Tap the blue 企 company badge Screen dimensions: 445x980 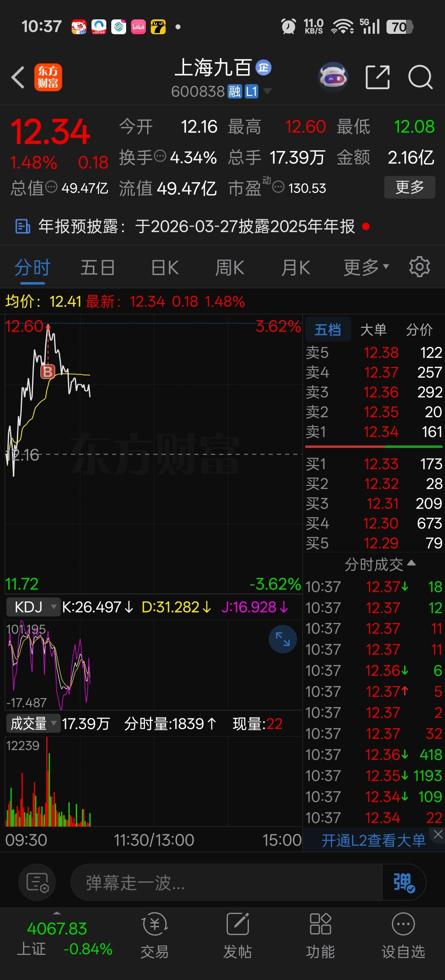point(263,68)
